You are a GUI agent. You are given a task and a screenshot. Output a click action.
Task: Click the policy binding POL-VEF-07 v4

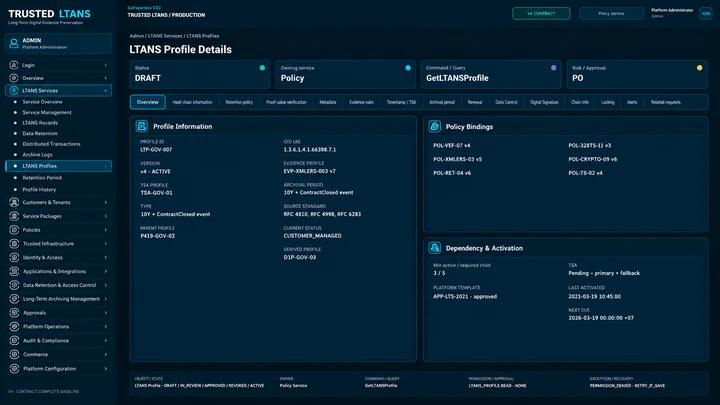pyautogui.click(x=451, y=146)
